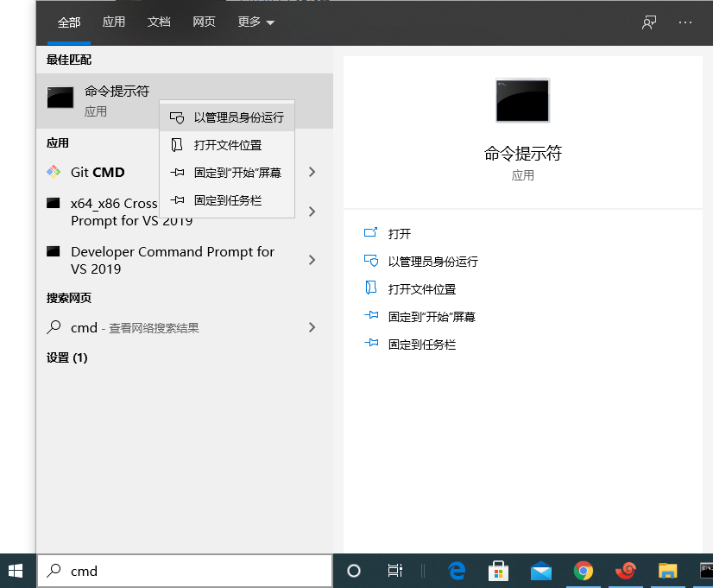Viewport: 713px width, 588px height.
Task: Open Google Chrome from the taskbar
Action: click(x=583, y=571)
